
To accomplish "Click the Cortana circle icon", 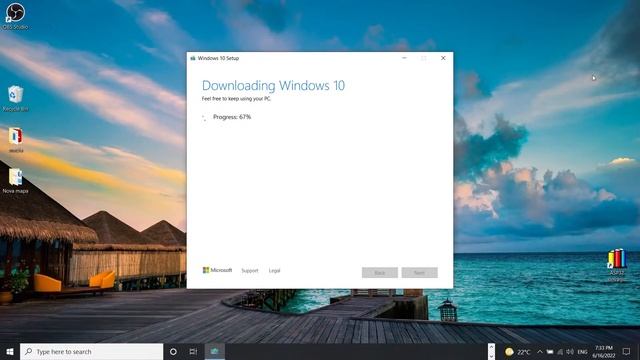I will pyautogui.click(x=173, y=351).
